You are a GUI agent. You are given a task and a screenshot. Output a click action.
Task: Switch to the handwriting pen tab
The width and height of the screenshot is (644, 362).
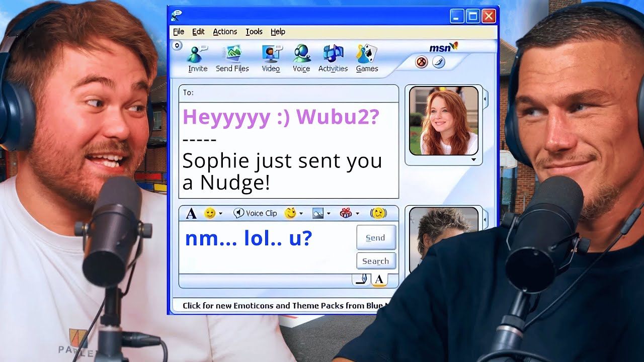click(361, 280)
